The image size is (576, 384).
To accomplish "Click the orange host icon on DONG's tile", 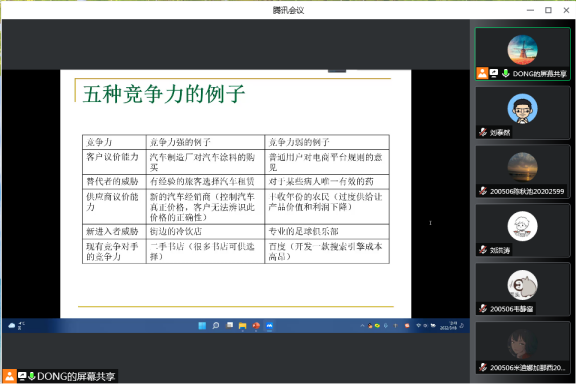I will (482, 73).
